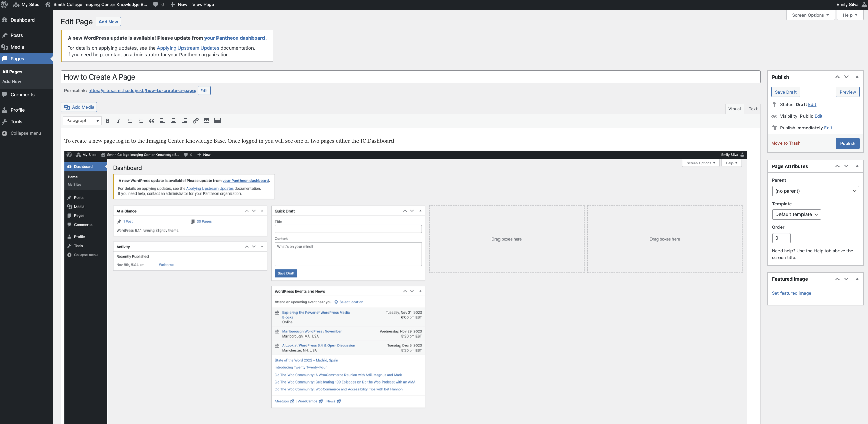Align text right
The width and height of the screenshot is (868, 424).
coord(185,121)
